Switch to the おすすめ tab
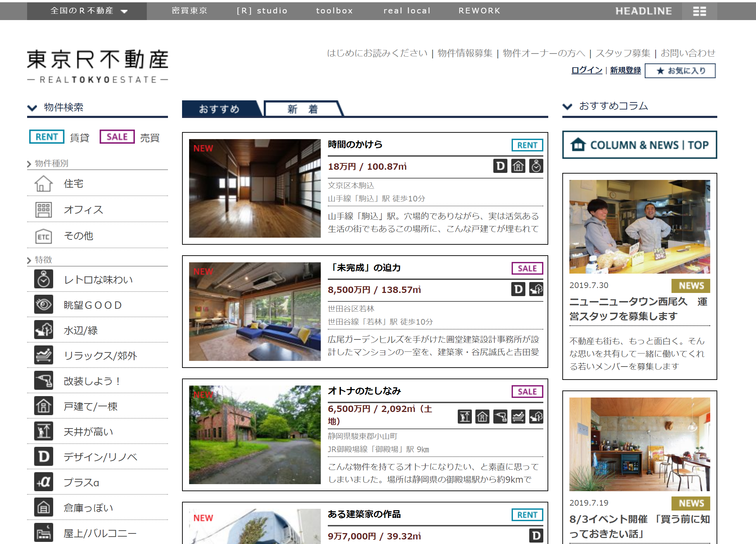756x544 pixels. 222,109
